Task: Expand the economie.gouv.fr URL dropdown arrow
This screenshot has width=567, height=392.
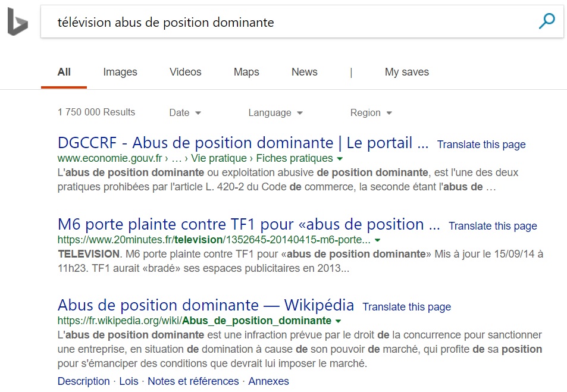Action: click(x=340, y=158)
